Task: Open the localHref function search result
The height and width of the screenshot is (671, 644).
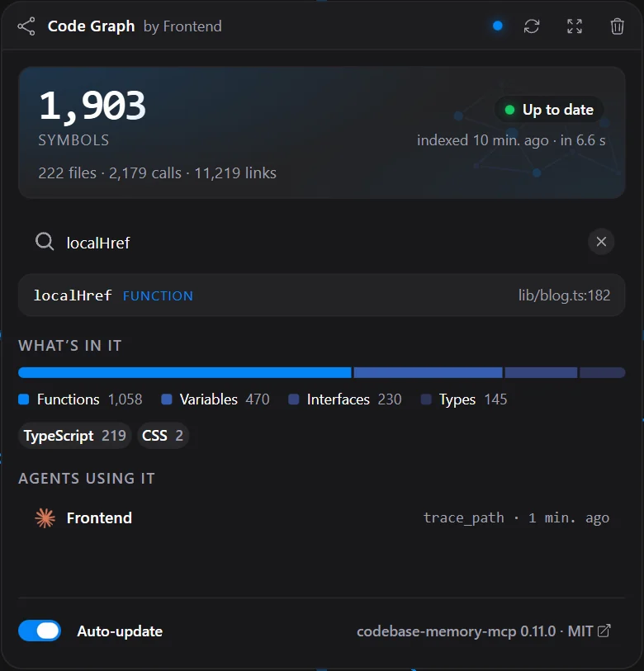Action: (x=321, y=295)
